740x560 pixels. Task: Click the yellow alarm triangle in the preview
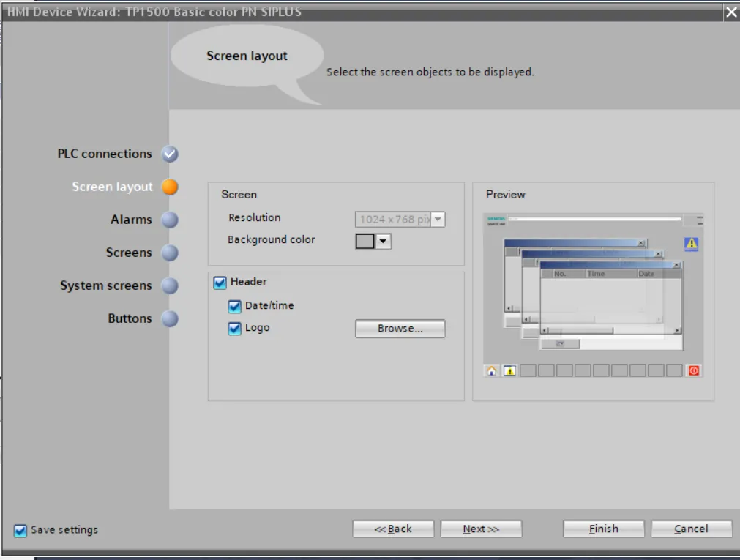(691, 244)
